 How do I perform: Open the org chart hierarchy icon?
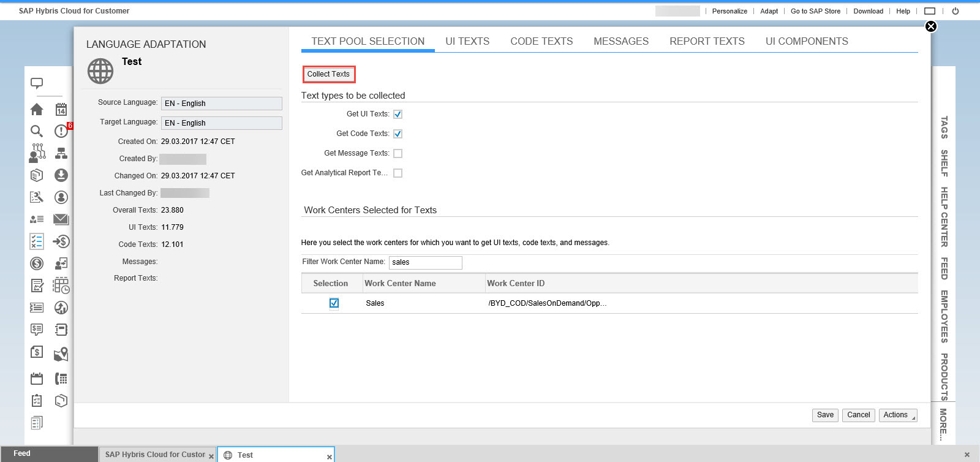(61, 153)
